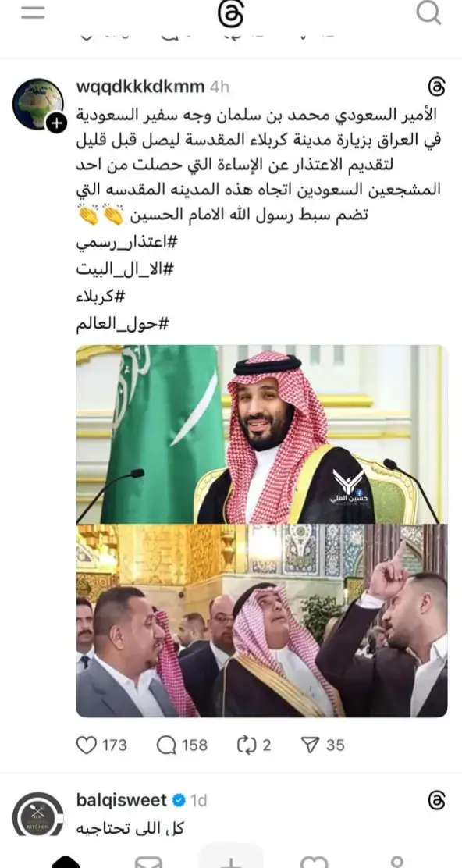Open replies via the 158 comment icon

[166, 745]
